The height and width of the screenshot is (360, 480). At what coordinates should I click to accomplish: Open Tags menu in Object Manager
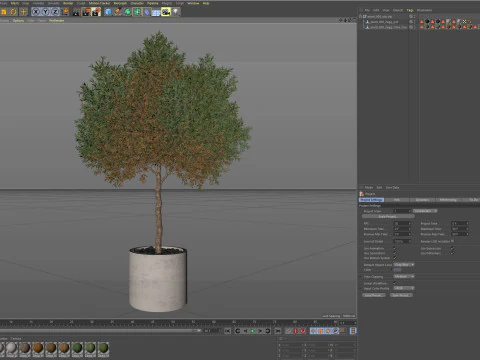tap(410, 10)
